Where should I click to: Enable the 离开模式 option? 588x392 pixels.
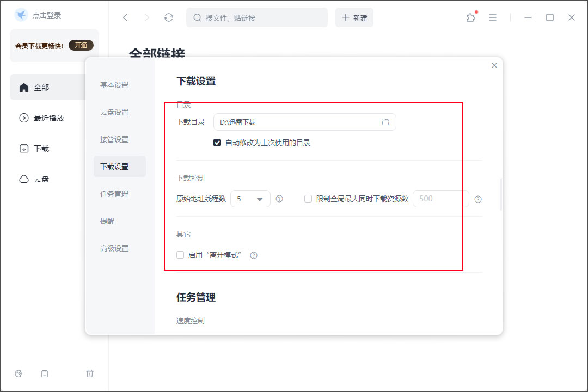[180, 254]
